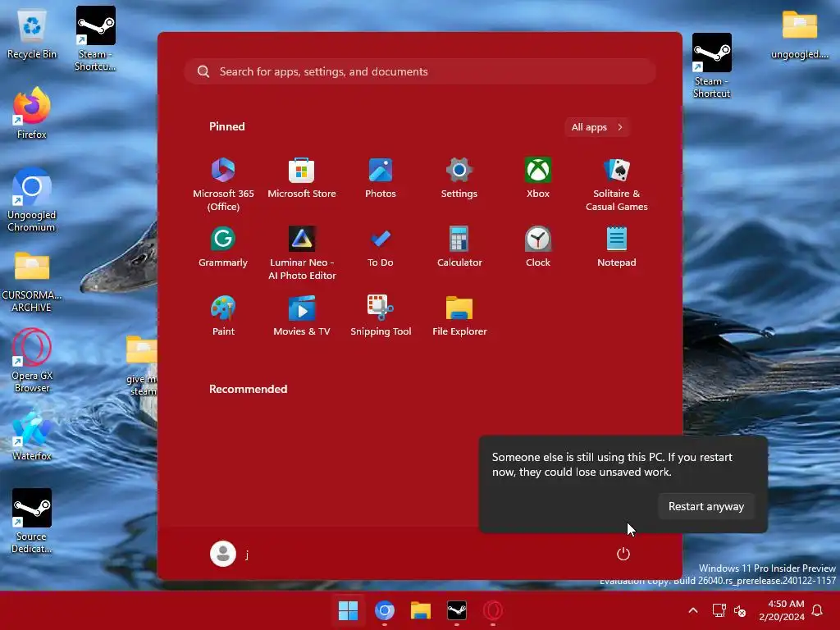The image size is (840, 630).
Task: Open File Explorer from pinned apps
Action: (x=459, y=316)
